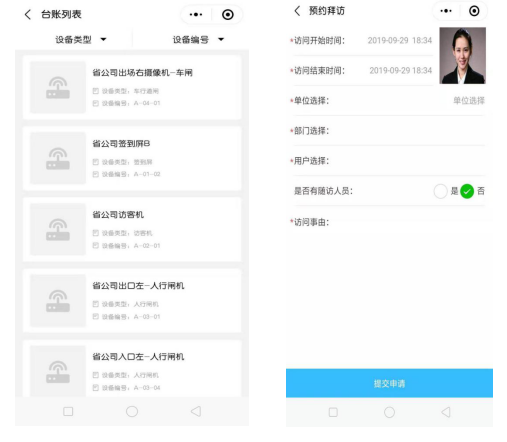
Task: Tap the Android recent apps square on right phone
Action: [x=333, y=412]
